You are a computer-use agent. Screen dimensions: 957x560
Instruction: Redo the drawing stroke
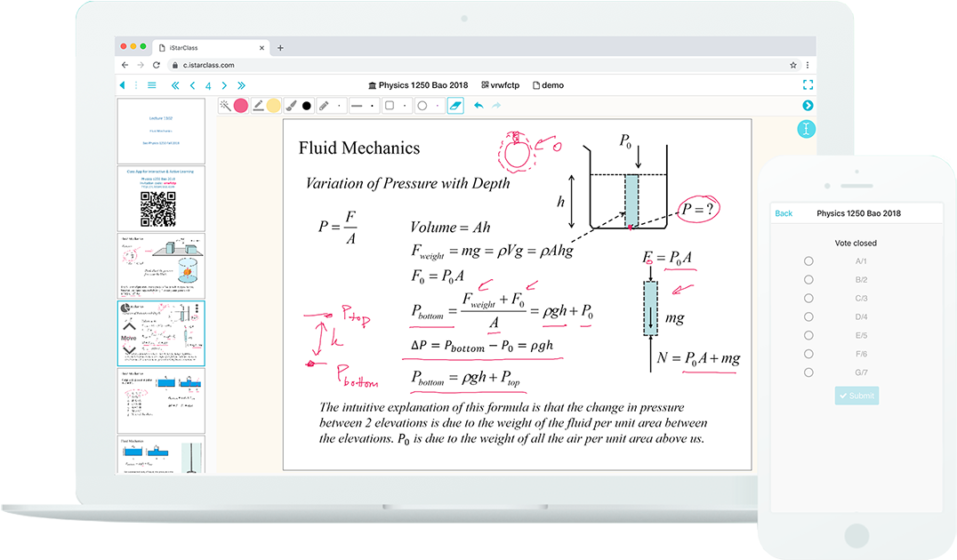pos(496,106)
